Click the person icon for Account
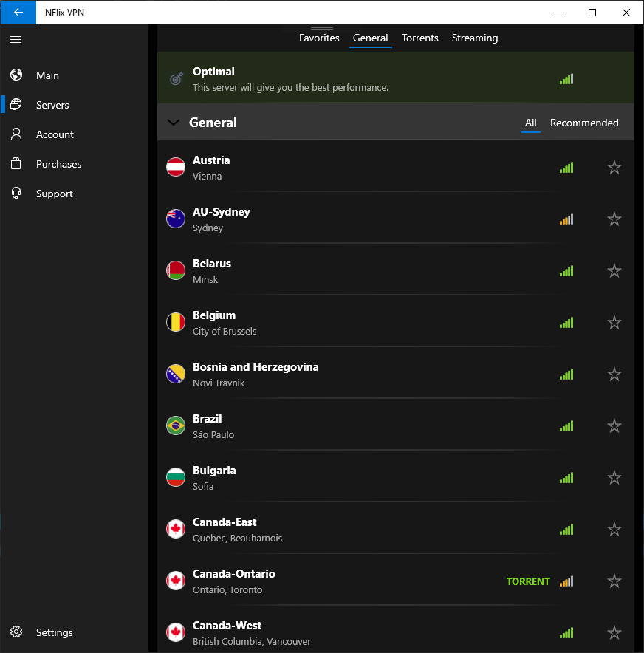The image size is (644, 653). 17,134
